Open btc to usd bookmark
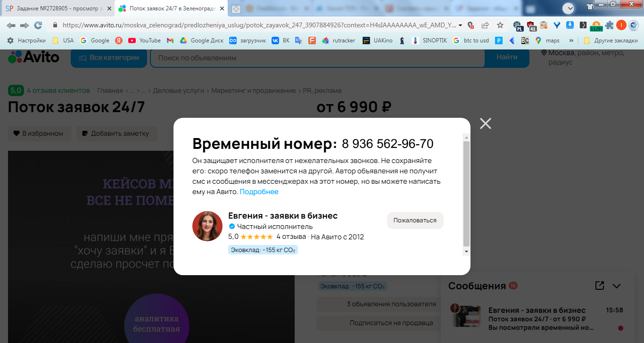This screenshot has width=644, height=343. click(471, 41)
